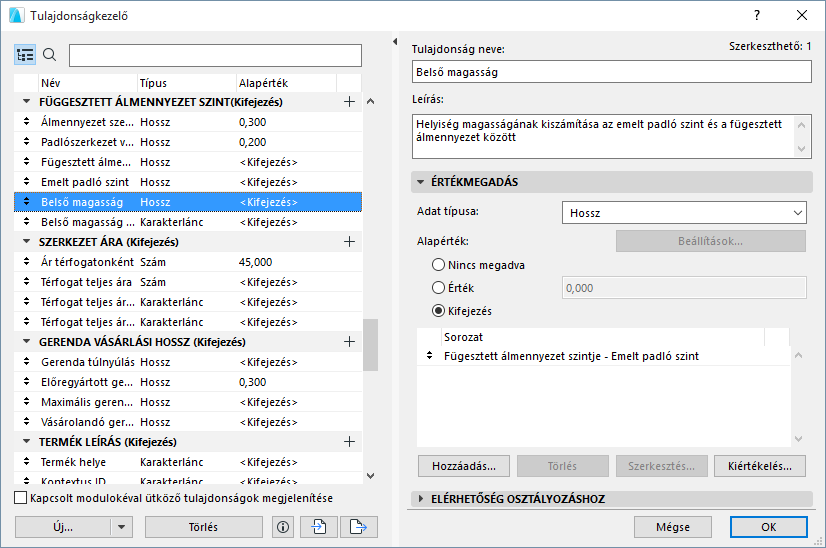Click reorder handle of Maximális geren... row
Viewport: 826px width, 548px height.
click(x=26, y=402)
